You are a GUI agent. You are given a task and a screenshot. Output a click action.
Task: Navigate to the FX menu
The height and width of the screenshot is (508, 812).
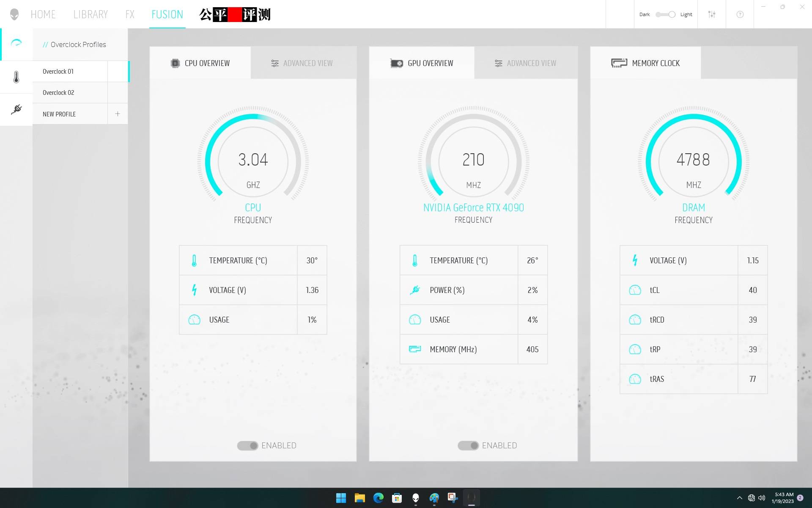click(129, 14)
